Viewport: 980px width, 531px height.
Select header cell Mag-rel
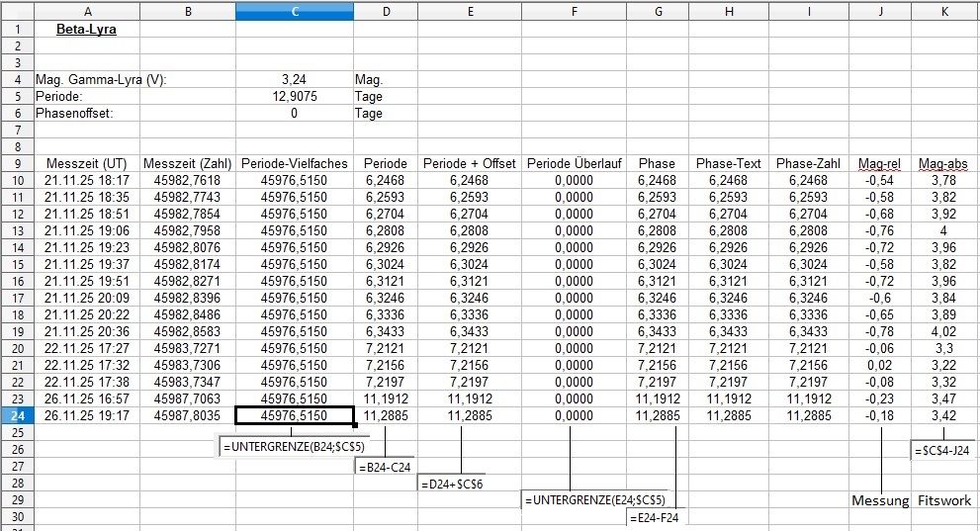pos(879,164)
